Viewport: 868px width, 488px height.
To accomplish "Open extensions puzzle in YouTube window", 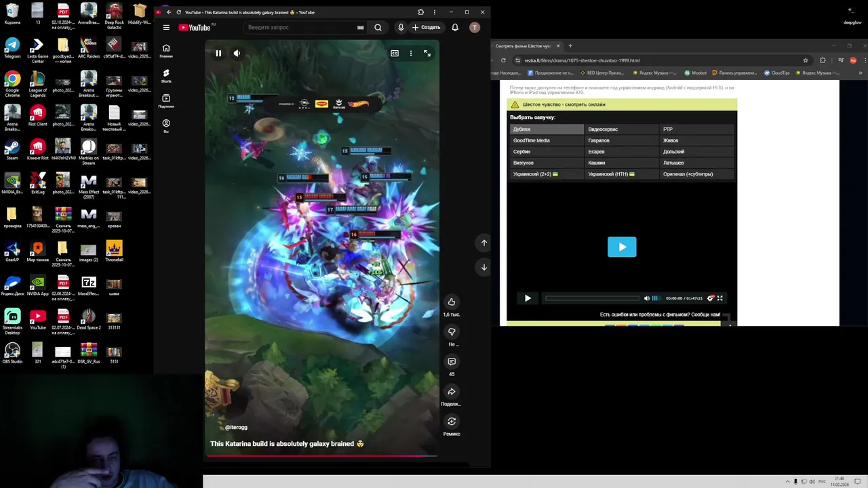I will point(421,12).
